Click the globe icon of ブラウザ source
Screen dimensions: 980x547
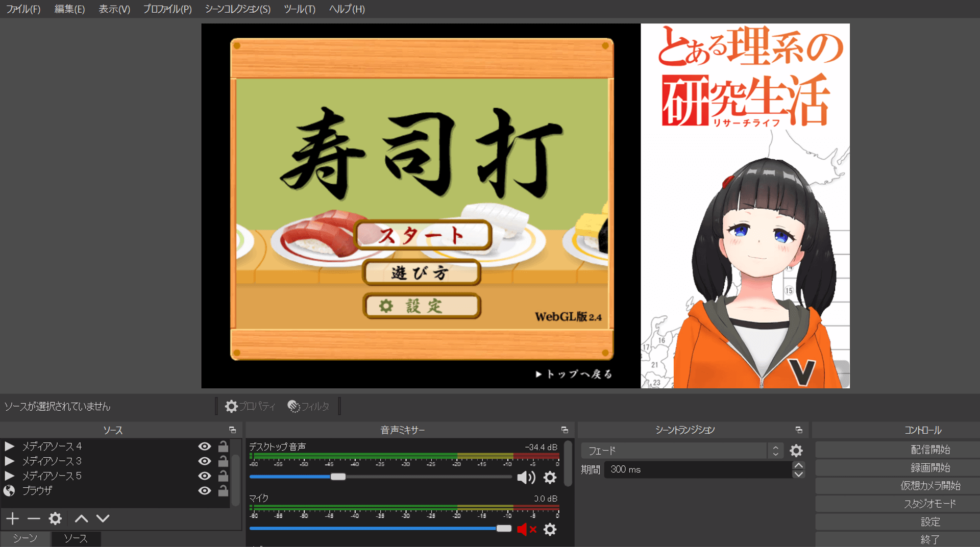(9, 491)
